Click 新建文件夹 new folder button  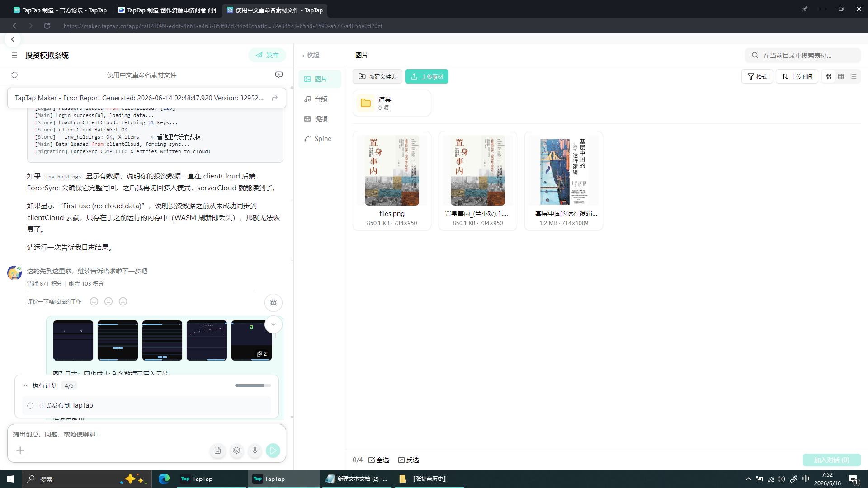coord(377,76)
